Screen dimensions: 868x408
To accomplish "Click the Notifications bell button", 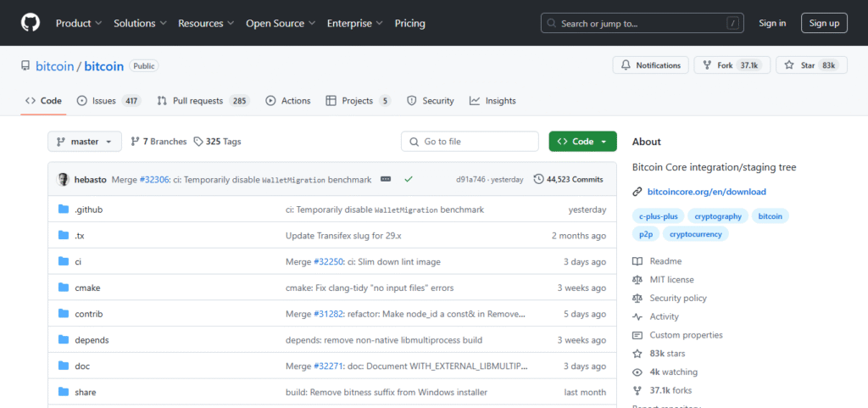I will [650, 65].
